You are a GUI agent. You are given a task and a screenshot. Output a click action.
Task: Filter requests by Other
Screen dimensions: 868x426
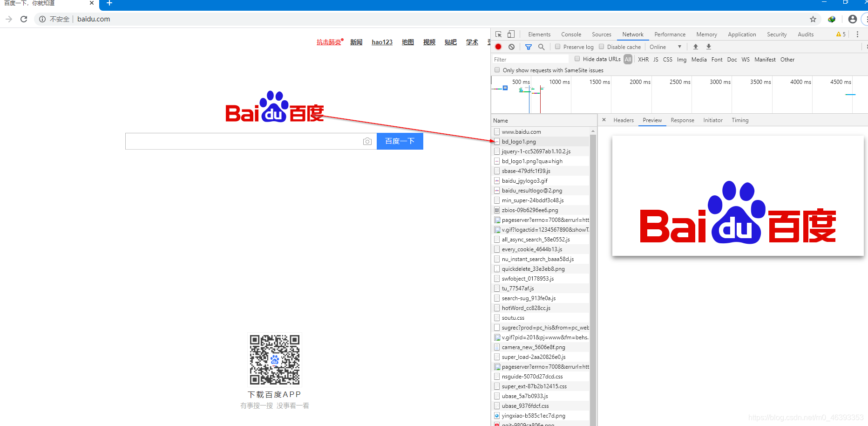[787, 59]
